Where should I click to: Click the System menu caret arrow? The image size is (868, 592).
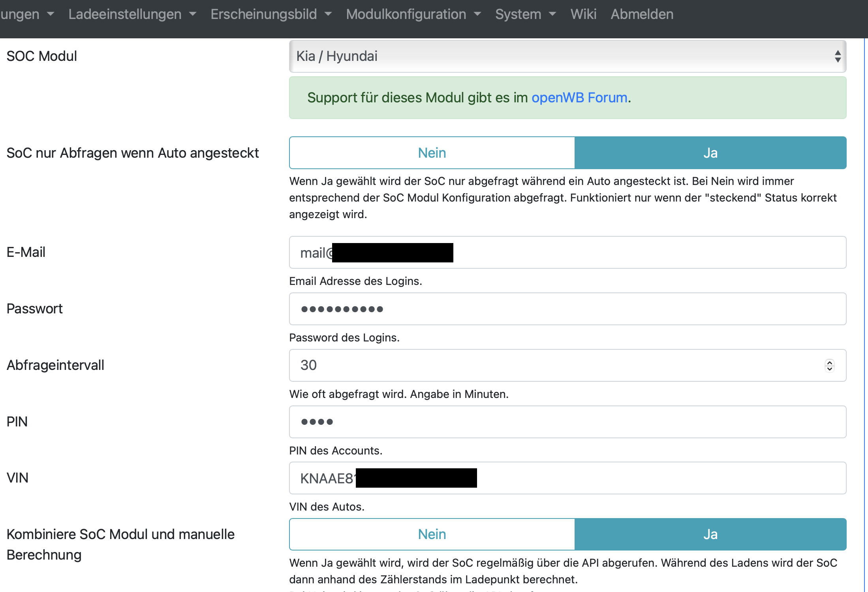[552, 14]
